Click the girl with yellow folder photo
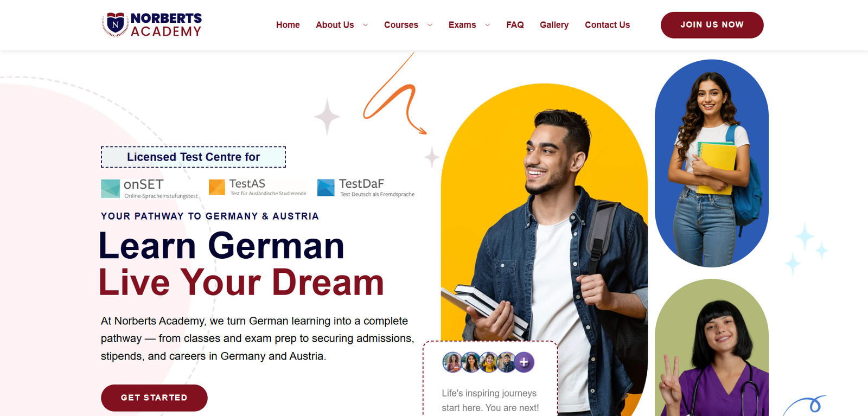868x416 pixels. click(711, 163)
